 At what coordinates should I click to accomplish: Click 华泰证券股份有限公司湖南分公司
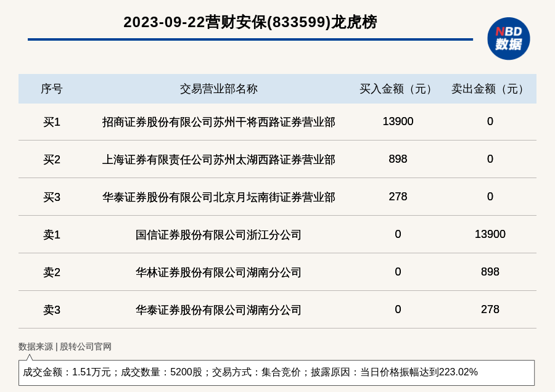click(x=218, y=310)
